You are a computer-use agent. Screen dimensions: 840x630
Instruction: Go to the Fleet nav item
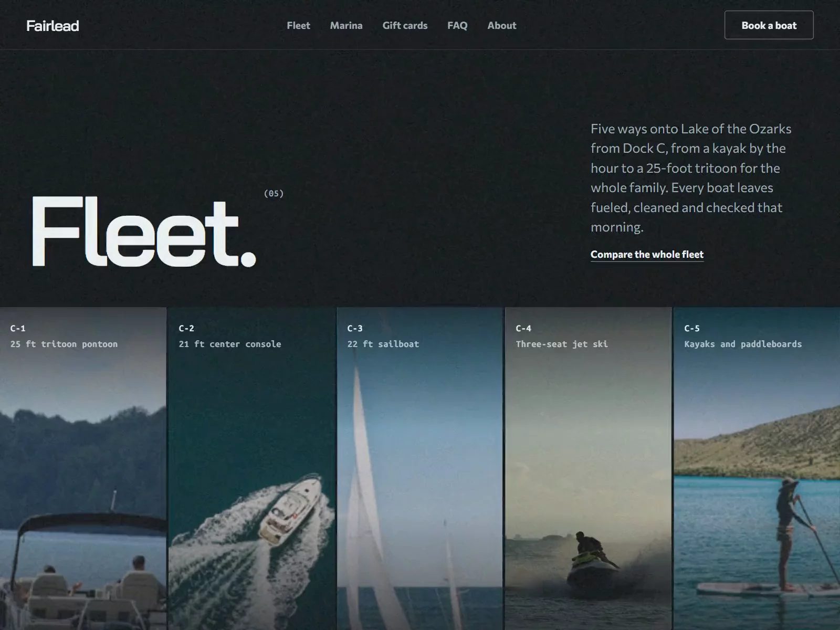(298, 25)
